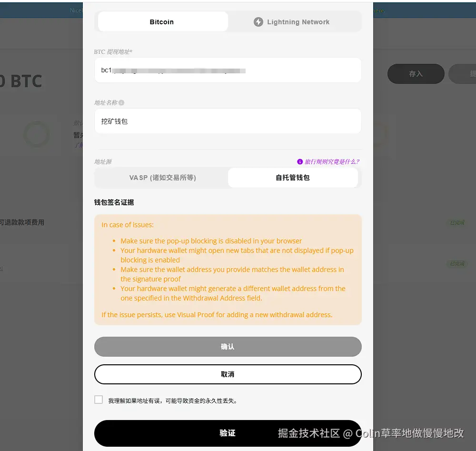Click the 存入 button in the background

tap(416, 74)
